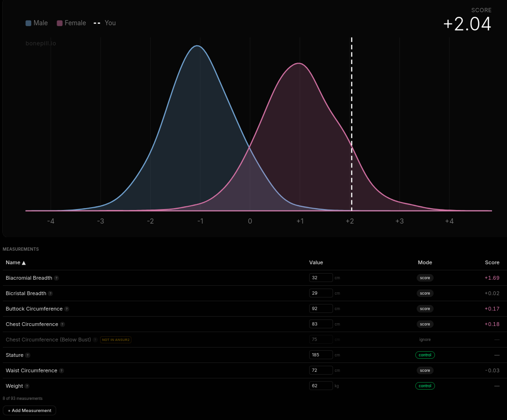
Task: Click help icon next to Chest Circumference
Action: [62, 324]
